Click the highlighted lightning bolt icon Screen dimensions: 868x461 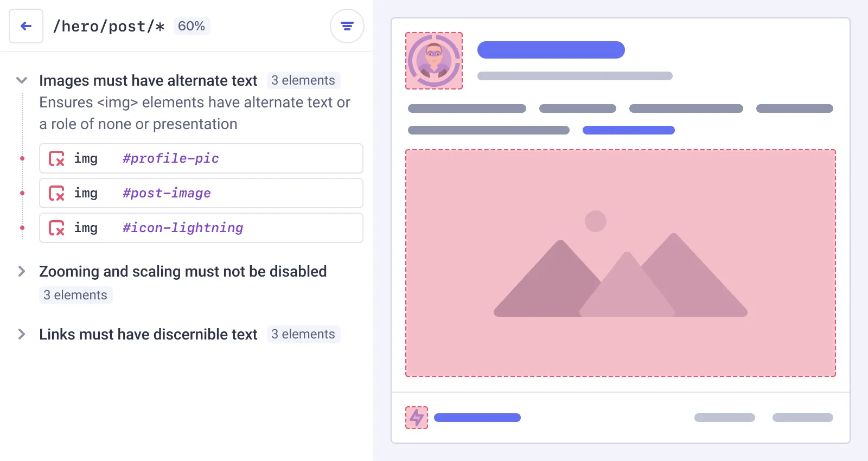[417, 418]
